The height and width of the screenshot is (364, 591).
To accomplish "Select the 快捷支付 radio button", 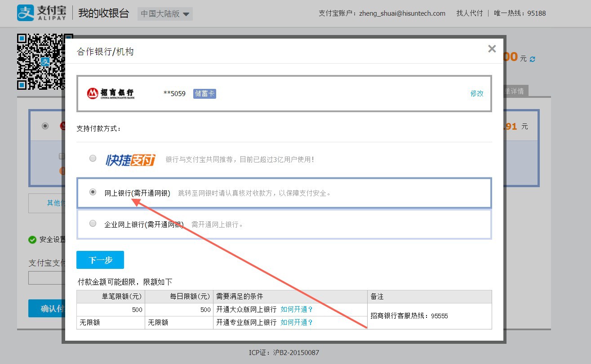I will pos(93,158).
